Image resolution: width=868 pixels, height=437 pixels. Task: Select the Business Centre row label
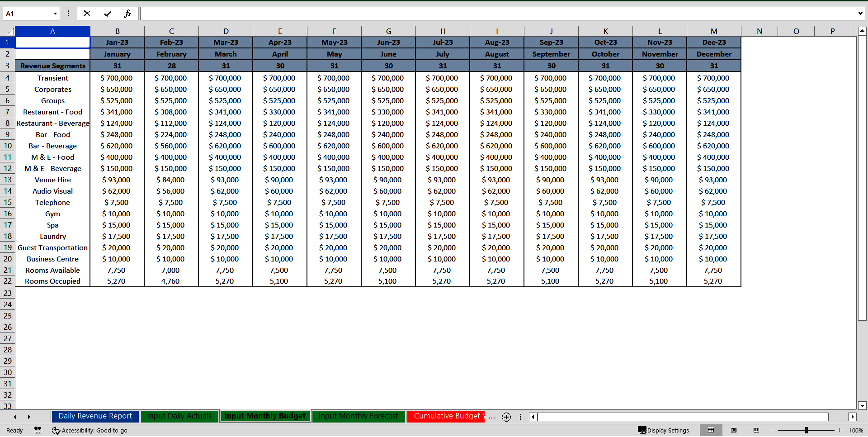click(x=52, y=259)
